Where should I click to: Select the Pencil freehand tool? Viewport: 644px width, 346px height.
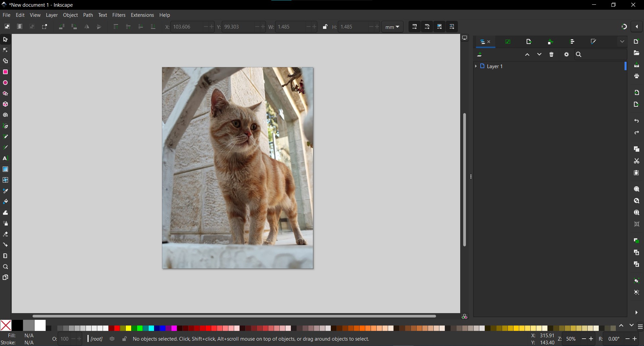pos(5,137)
